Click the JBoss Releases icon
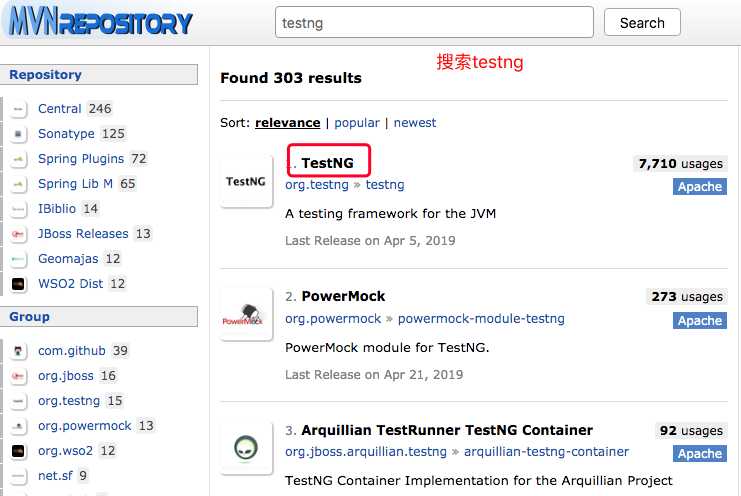 [18, 234]
